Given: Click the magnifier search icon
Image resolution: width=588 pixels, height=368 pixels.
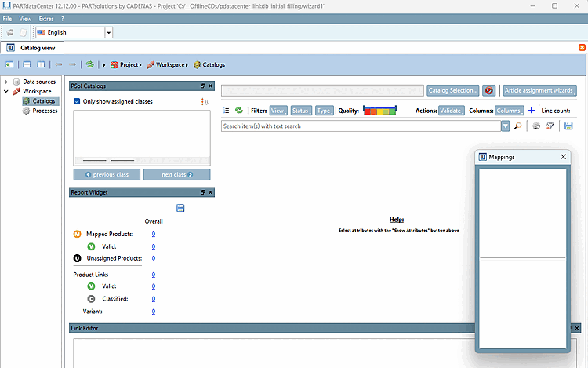Looking at the screenshot, I should (x=518, y=126).
